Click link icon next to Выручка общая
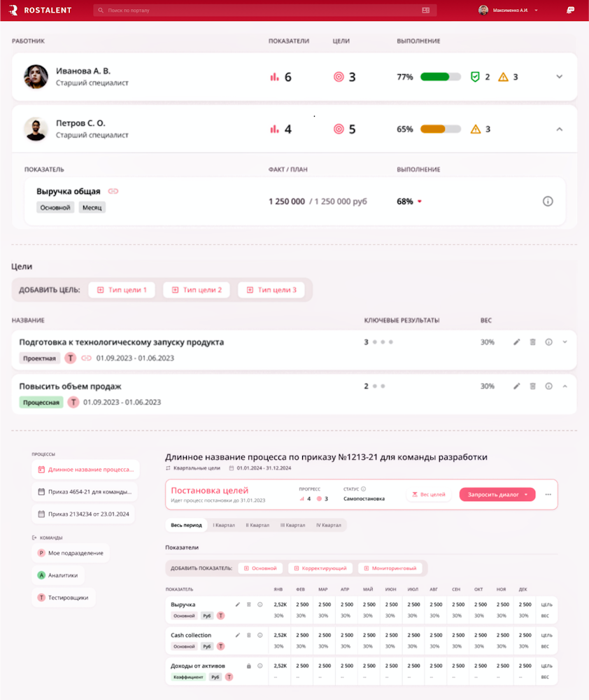This screenshot has height=700, width=589. 113,191
